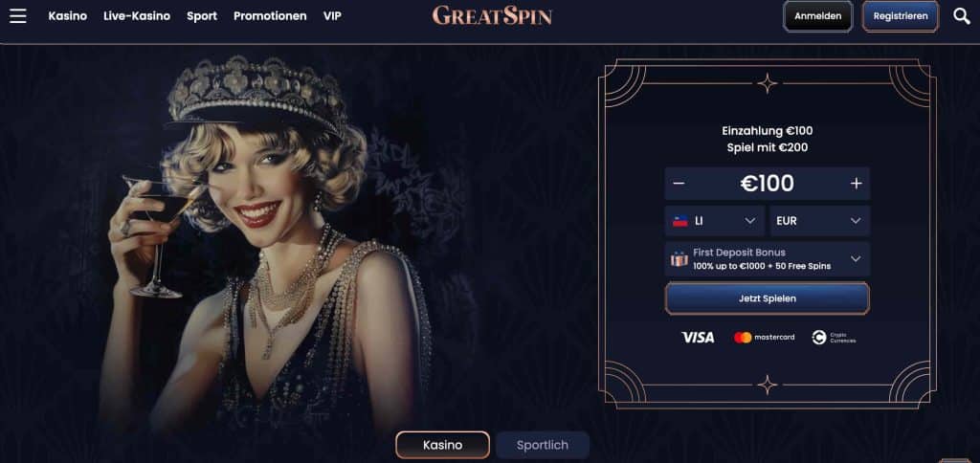Open Live-Kasino in top navigation
The width and height of the screenshot is (980, 463).
pos(137,16)
